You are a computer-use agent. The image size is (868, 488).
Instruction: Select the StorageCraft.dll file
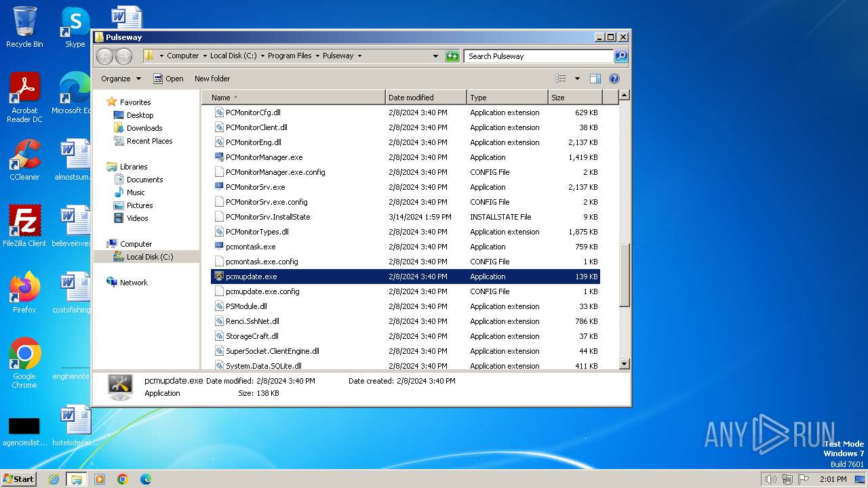point(406,336)
